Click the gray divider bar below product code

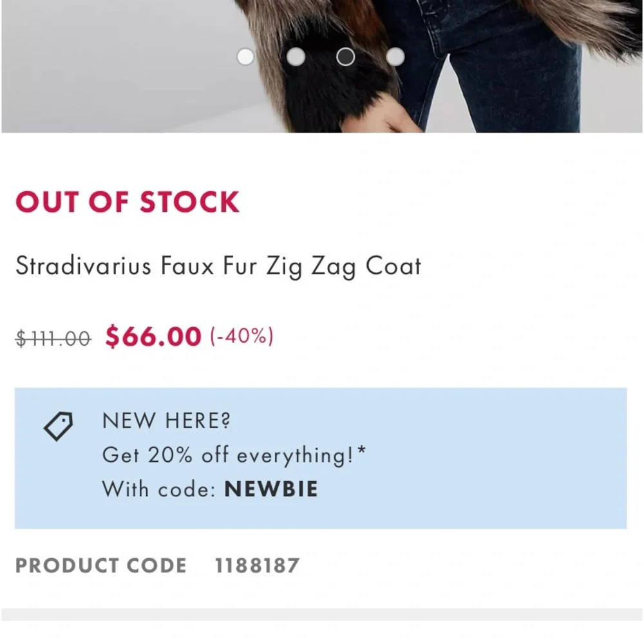(322, 614)
